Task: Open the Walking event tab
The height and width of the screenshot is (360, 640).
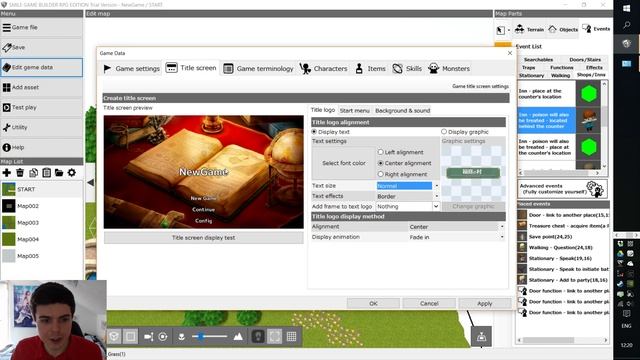Action: click(560, 76)
